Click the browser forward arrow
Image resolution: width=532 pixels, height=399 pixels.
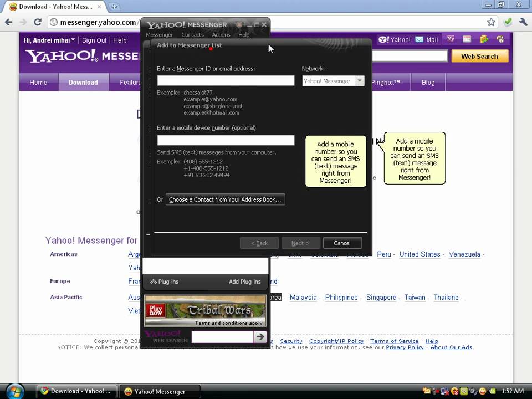pos(23,22)
